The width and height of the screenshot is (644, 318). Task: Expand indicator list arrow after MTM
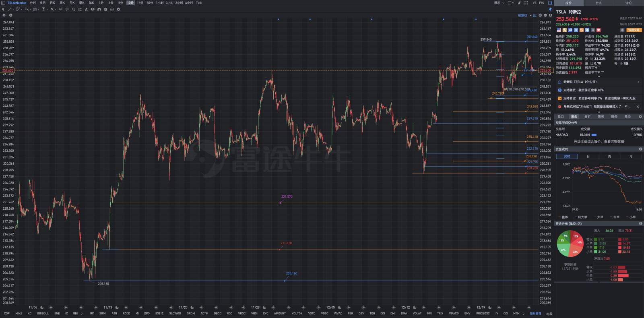[x=524, y=313]
